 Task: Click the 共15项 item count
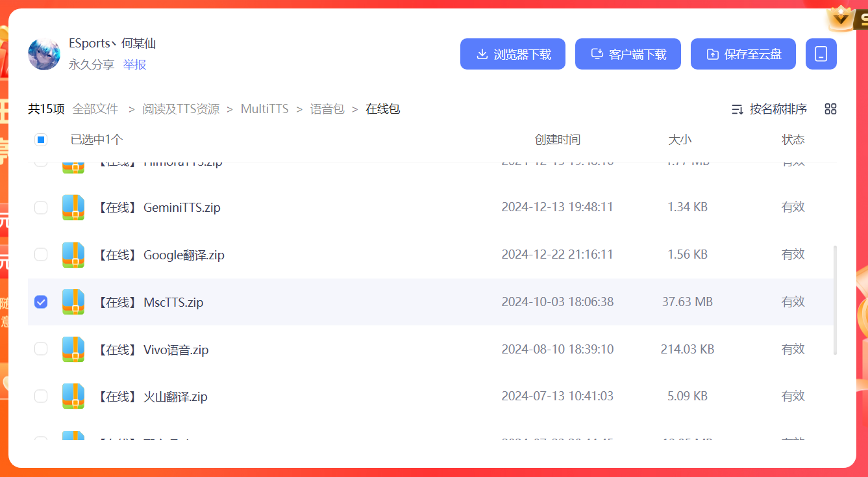pyautogui.click(x=46, y=109)
